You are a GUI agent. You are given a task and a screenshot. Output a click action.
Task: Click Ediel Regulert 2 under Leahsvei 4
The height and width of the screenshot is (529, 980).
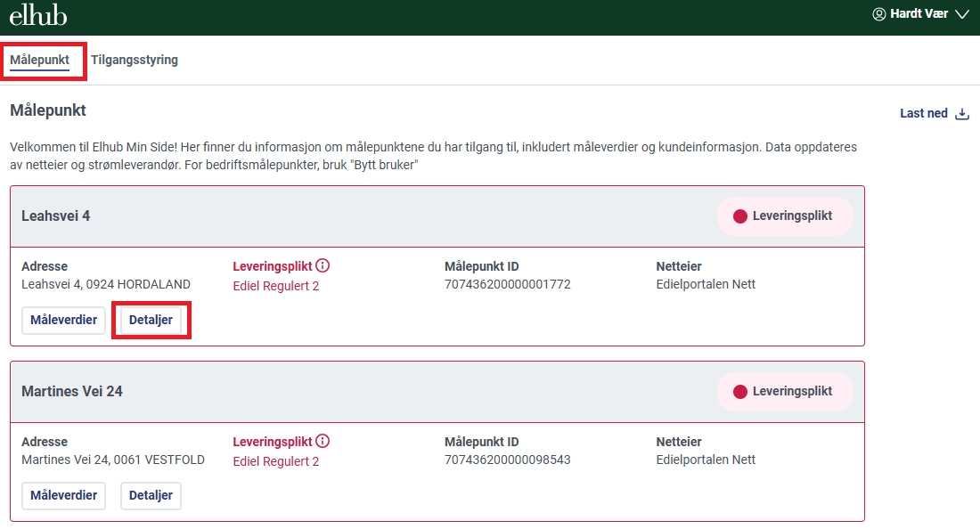pos(275,286)
